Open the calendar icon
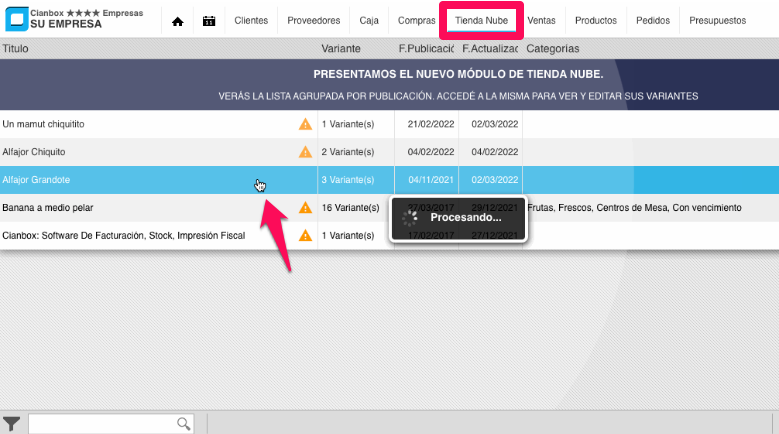 (x=209, y=21)
